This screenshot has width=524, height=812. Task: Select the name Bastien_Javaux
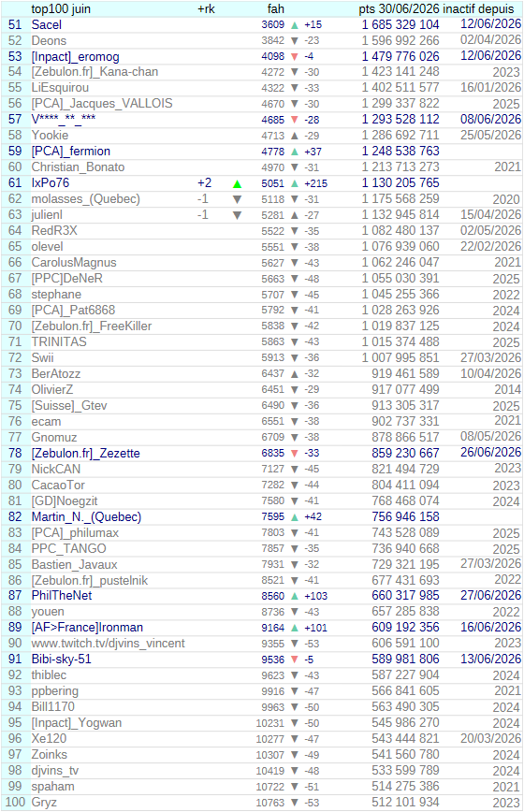(x=75, y=564)
